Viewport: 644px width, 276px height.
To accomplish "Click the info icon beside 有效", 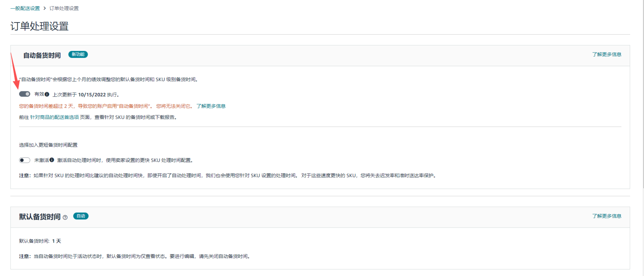I will click(47, 94).
